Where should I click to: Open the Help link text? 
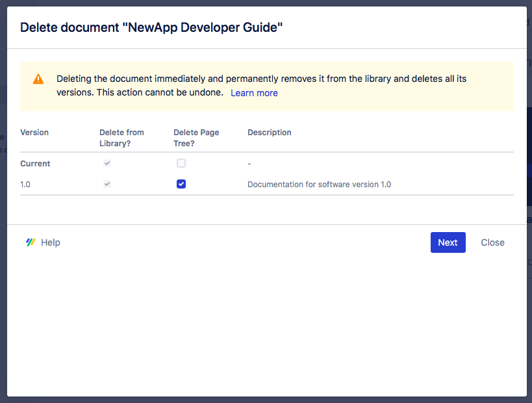(x=51, y=242)
